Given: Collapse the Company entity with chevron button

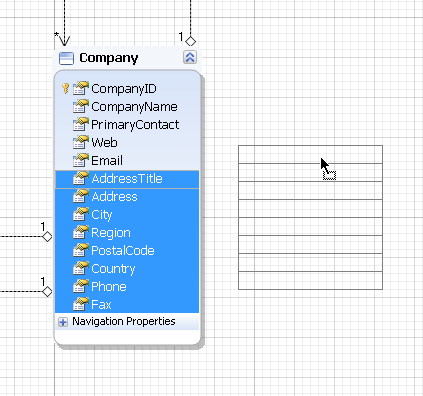Looking at the screenshot, I should pos(190,57).
